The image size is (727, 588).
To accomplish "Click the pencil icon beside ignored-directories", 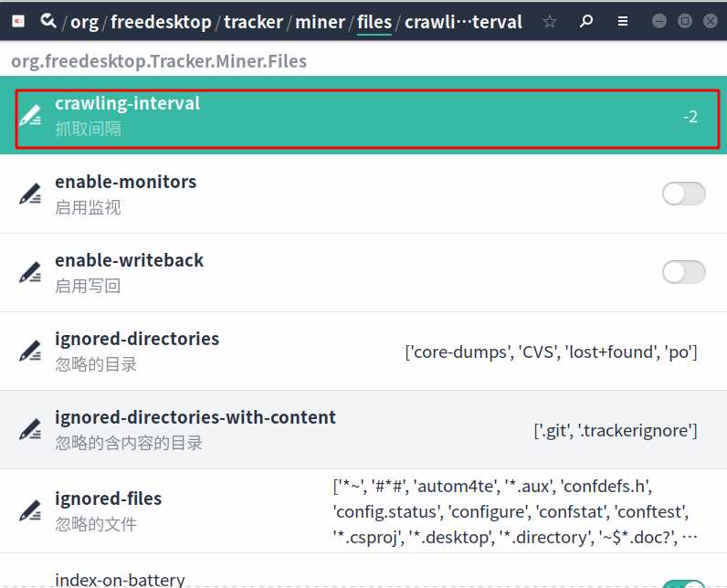I will pos(31,352).
